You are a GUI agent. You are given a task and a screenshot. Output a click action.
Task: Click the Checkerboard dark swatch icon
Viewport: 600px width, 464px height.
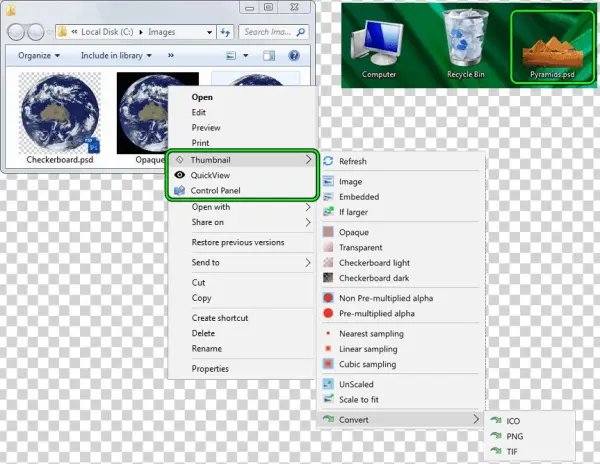(x=328, y=278)
